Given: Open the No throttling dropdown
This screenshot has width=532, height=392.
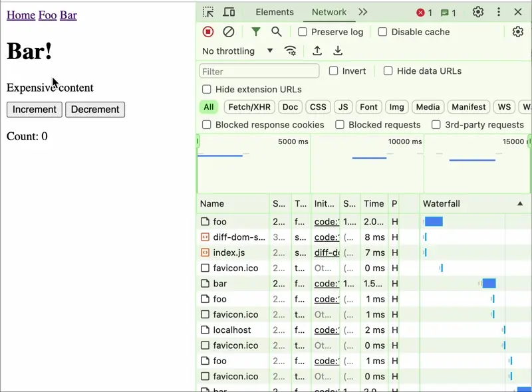Looking at the screenshot, I should [237, 51].
